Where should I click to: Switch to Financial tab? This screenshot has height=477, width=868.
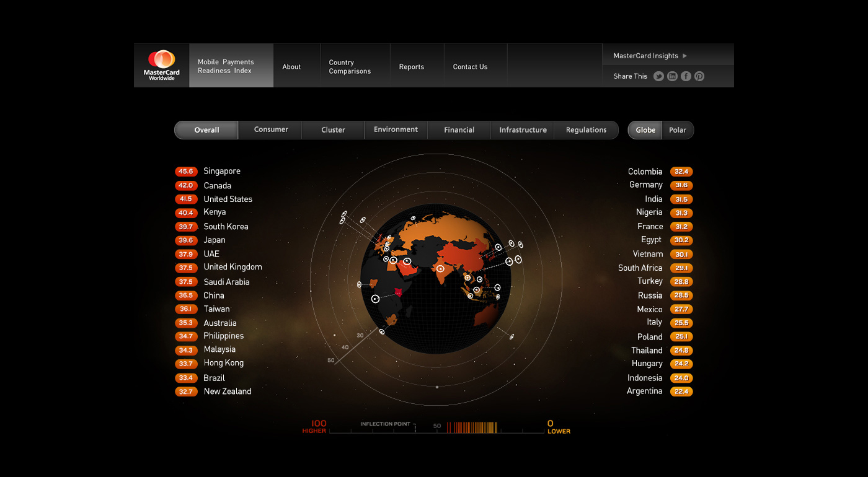click(x=459, y=130)
